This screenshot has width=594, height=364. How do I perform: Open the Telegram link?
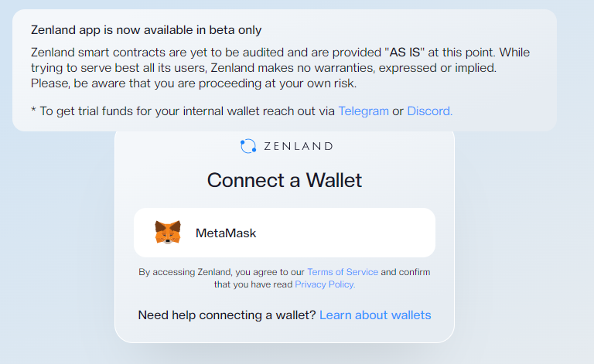click(x=364, y=111)
